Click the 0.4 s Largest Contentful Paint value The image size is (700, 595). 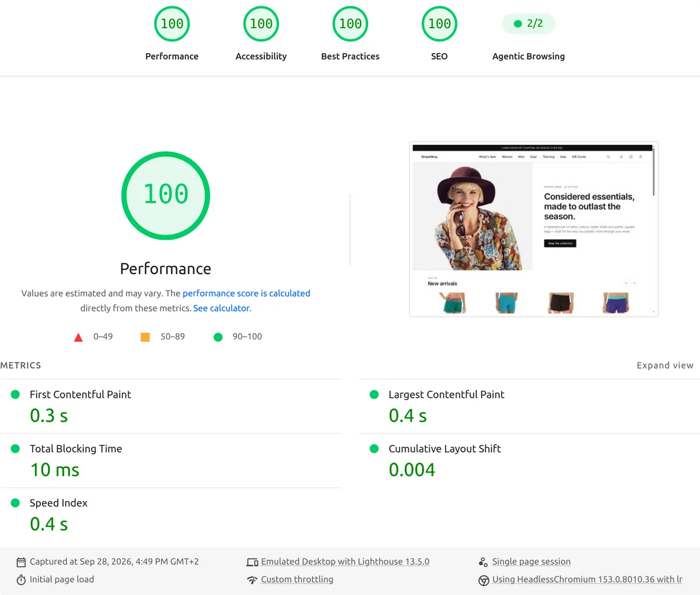pos(408,415)
